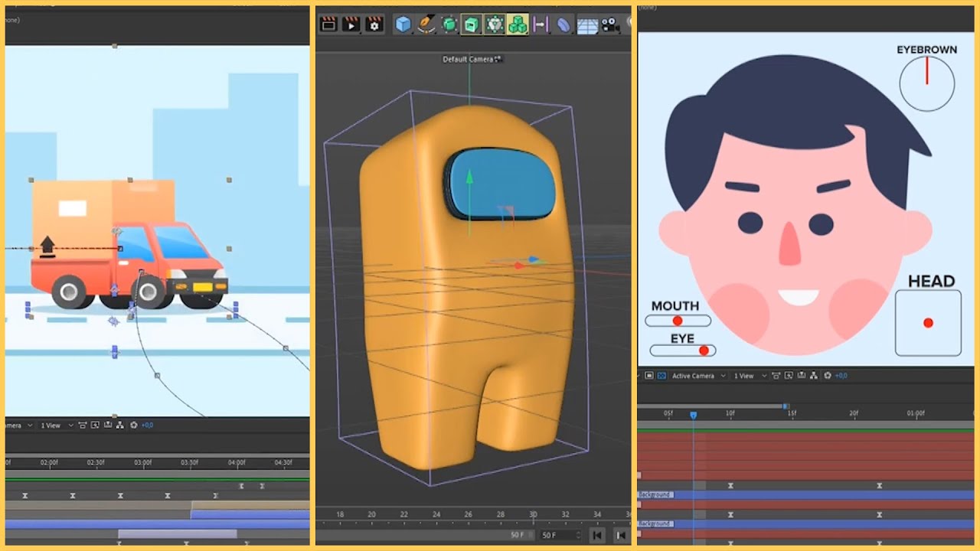Click second 50 F field with stepper
980x551 pixels.
click(559, 535)
